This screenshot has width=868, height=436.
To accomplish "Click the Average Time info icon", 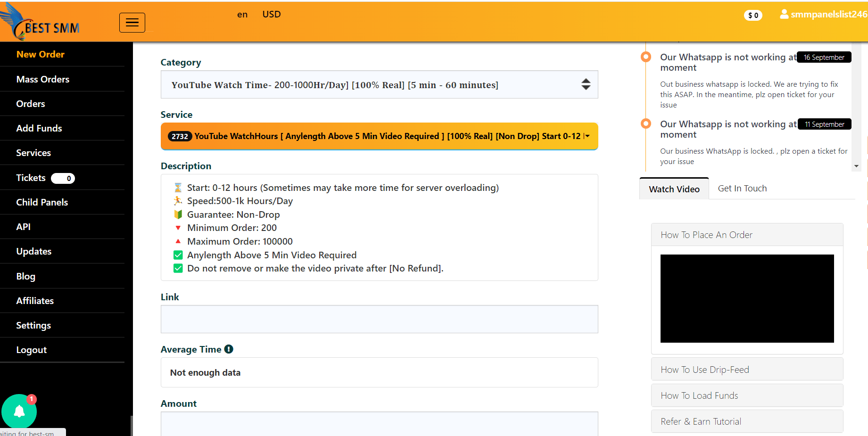I will [229, 349].
